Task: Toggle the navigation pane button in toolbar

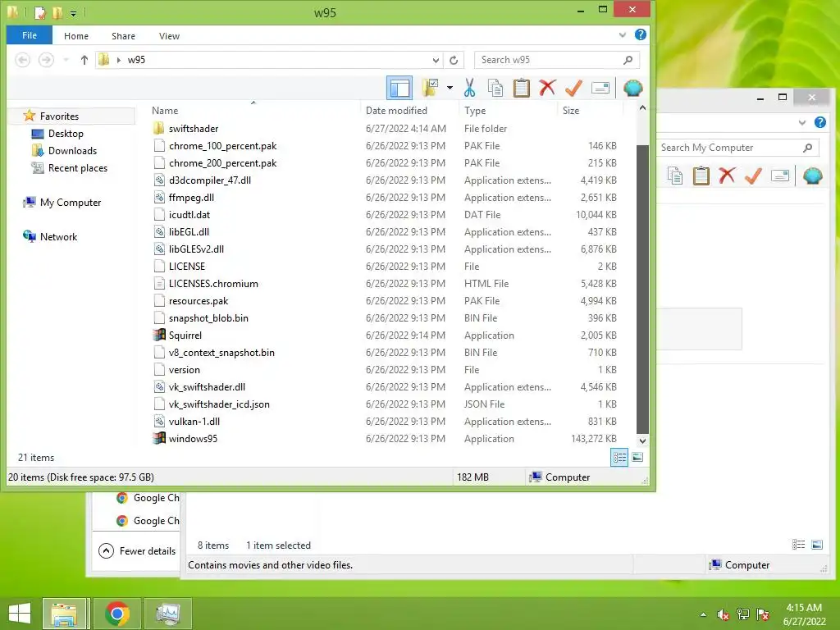Action: pyautogui.click(x=399, y=88)
